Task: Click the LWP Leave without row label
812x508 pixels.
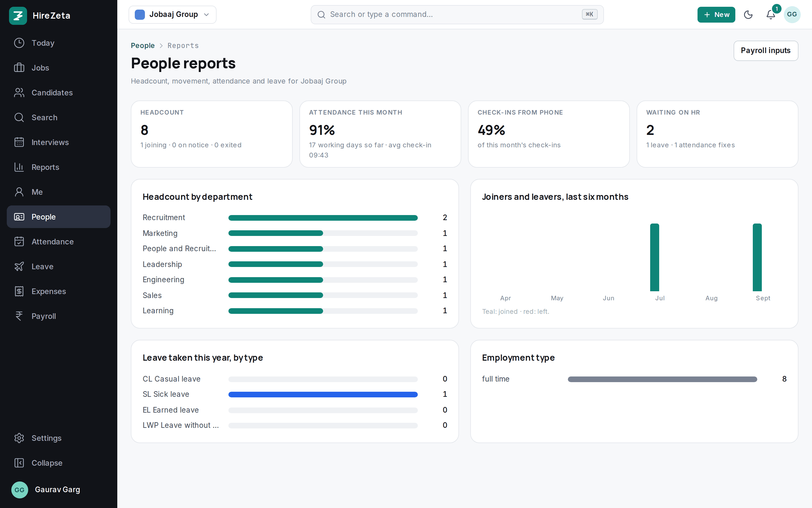Action: tap(180, 425)
